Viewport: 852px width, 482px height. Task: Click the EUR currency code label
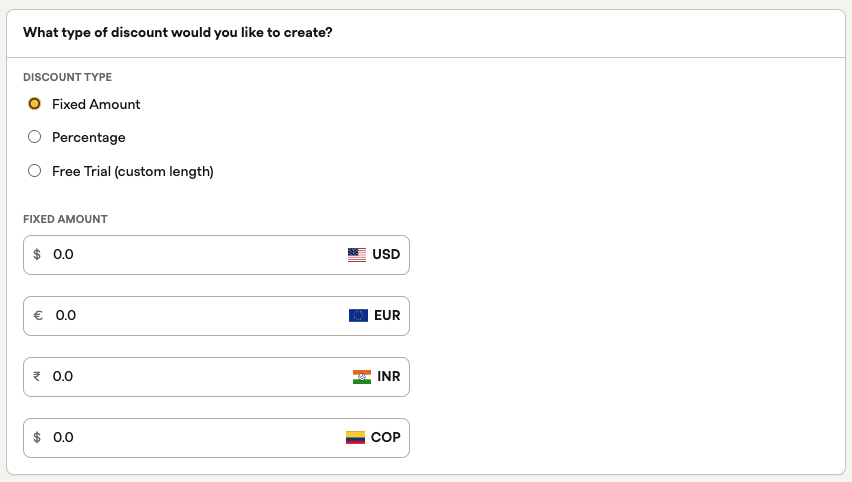coord(387,315)
